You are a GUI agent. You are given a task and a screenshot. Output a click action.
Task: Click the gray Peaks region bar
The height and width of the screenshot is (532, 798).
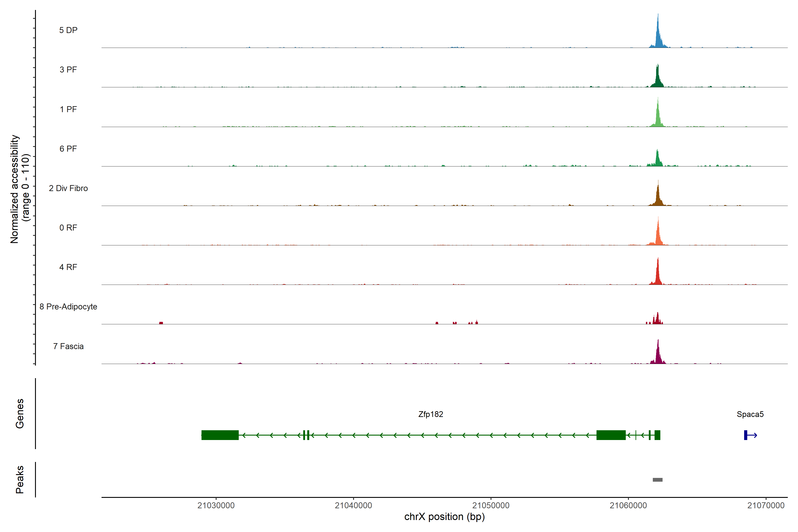point(657,480)
